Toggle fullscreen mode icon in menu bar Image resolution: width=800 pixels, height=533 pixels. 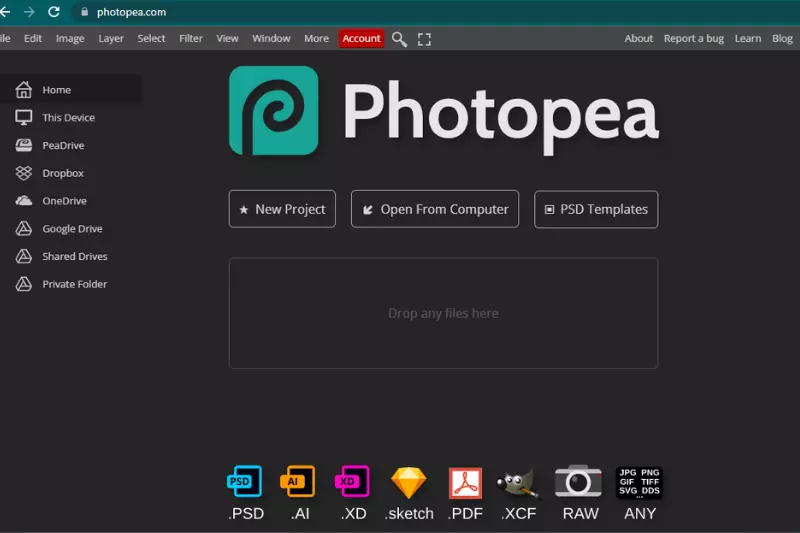coord(424,39)
